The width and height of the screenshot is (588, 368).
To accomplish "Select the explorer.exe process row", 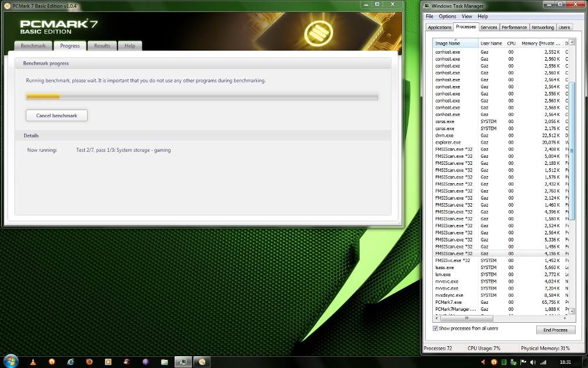I will click(x=500, y=142).
